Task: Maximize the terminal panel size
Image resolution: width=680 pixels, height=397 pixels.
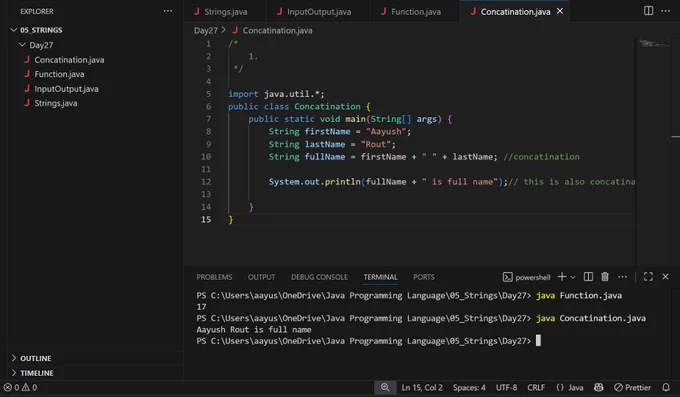Action: [648, 277]
